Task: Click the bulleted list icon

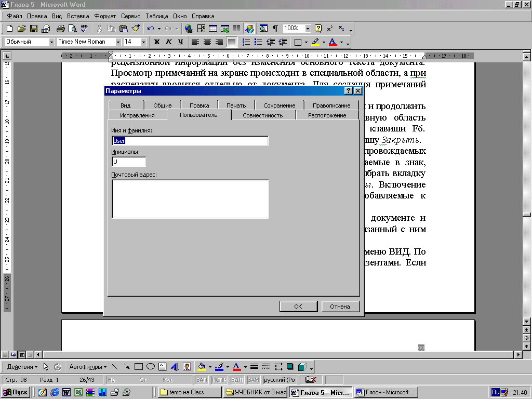Action: [258, 42]
